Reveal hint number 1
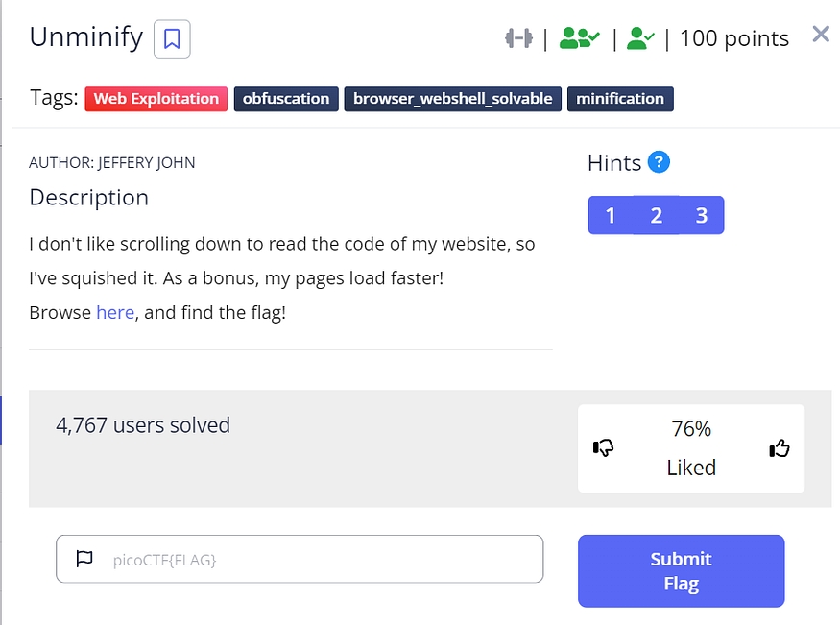Image resolution: width=840 pixels, height=625 pixels. point(611,215)
